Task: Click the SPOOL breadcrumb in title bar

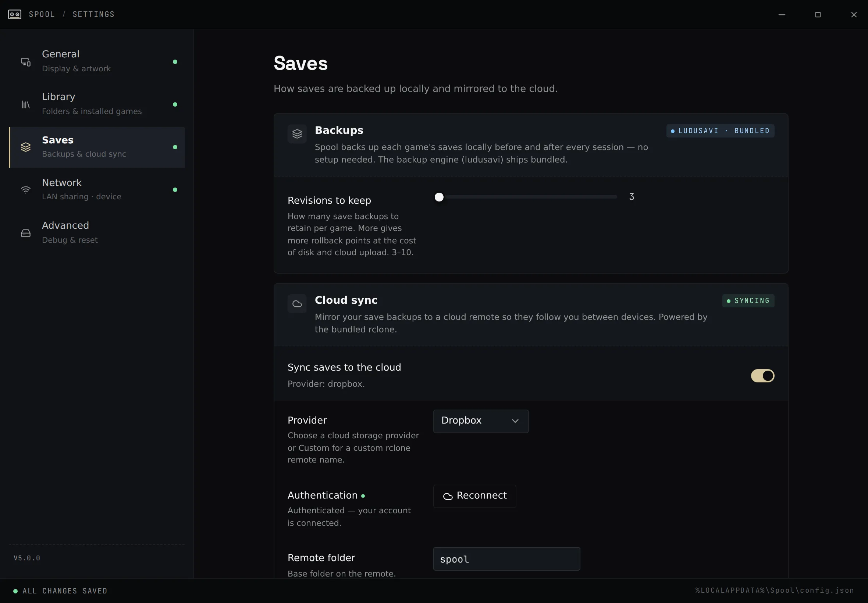Action: pos(42,14)
